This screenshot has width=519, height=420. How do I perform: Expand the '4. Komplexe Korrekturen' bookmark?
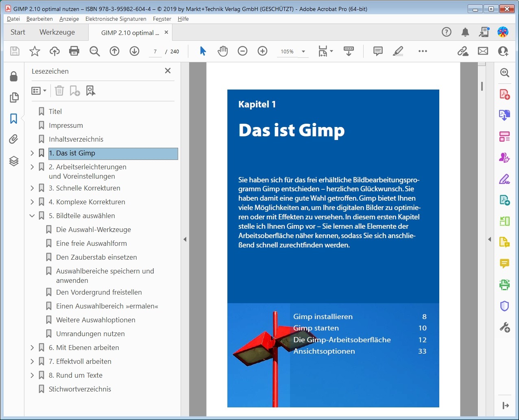click(x=32, y=202)
